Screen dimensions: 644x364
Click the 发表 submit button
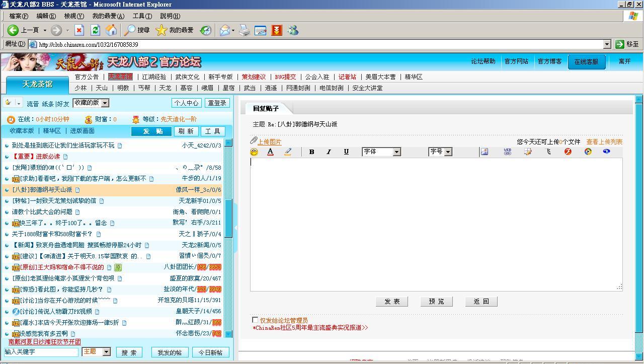click(x=392, y=301)
